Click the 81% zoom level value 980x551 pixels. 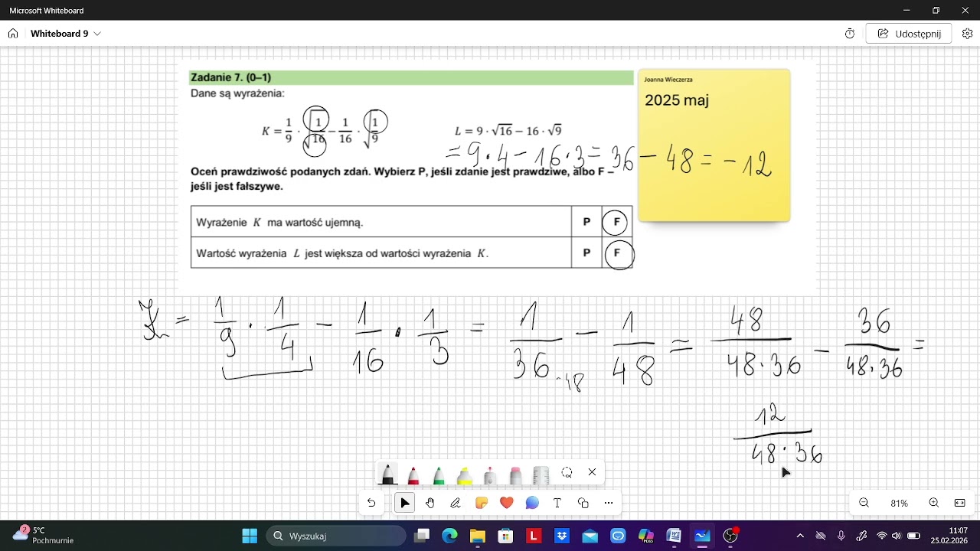click(x=899, y=504)
